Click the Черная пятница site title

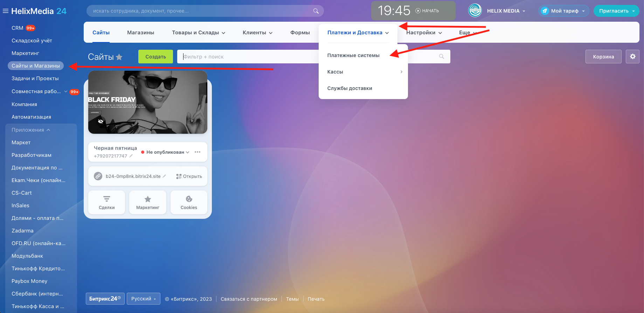point(115,148)
